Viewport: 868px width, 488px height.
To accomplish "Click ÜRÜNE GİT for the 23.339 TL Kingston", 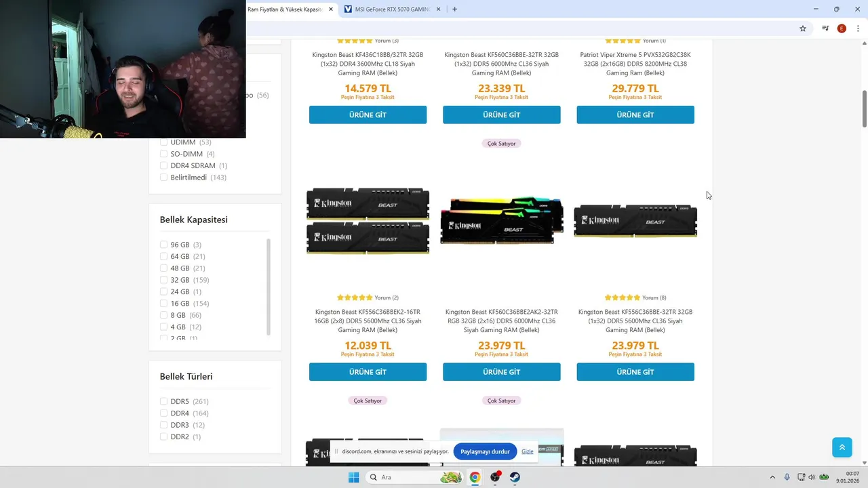I will coord(502,115).
